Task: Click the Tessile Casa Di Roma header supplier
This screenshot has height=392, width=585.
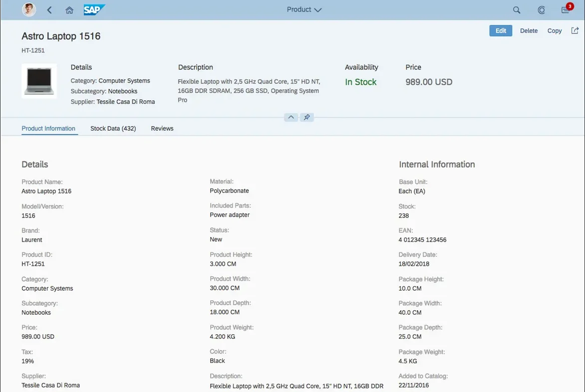Action: [x=126, y=102]
